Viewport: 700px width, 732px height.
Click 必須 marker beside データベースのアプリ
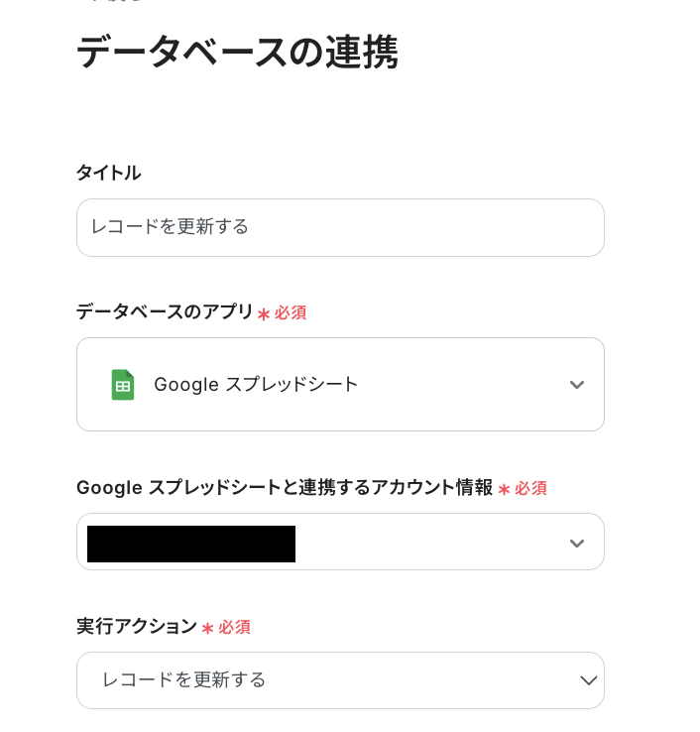tap(291, 313)
